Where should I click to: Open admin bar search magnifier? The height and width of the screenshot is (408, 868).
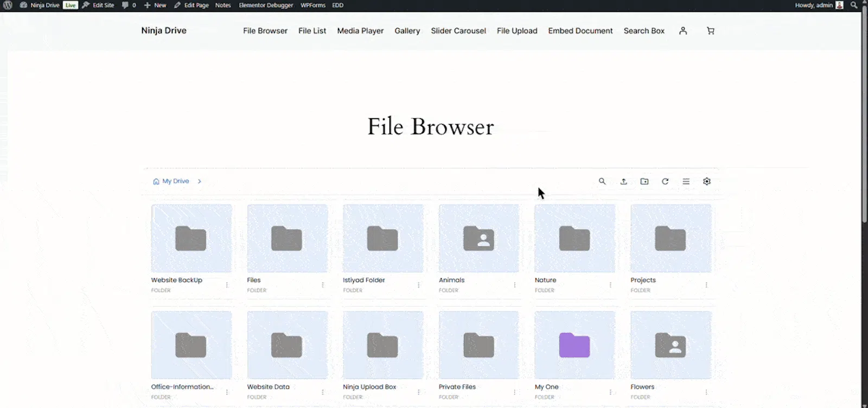854,5
